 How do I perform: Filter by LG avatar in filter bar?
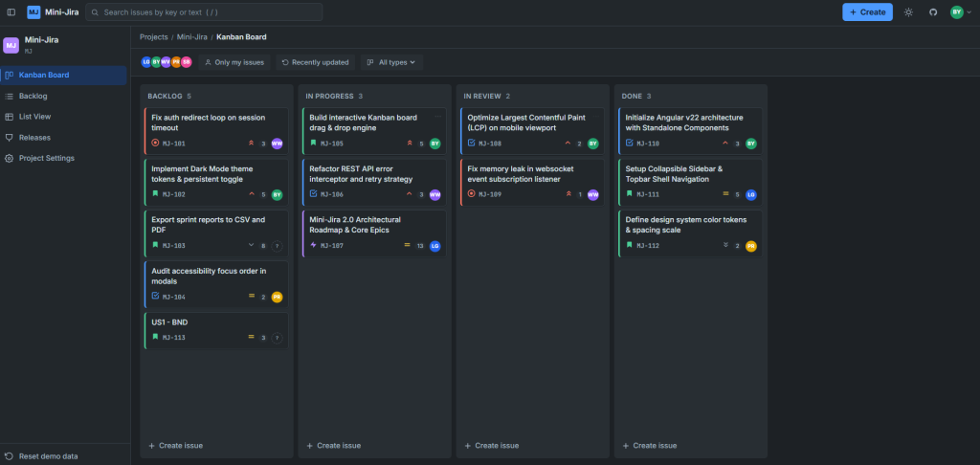pyautogui.click(x=145, y=62)
